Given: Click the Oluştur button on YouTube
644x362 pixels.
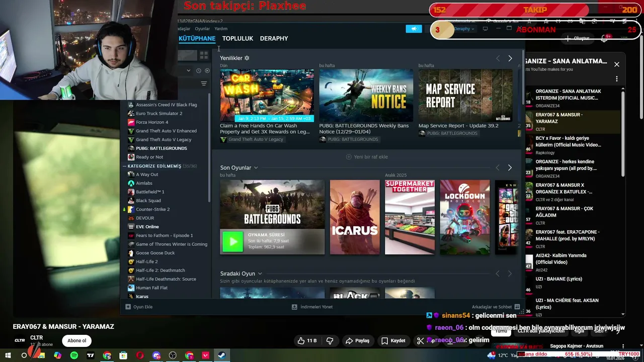Looking at the screenshot, I should (578, 38).
